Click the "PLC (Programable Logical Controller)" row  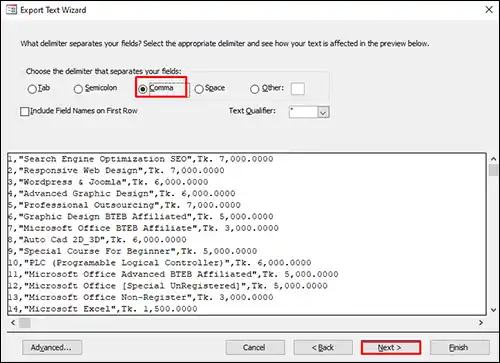[x=247, y=263]
